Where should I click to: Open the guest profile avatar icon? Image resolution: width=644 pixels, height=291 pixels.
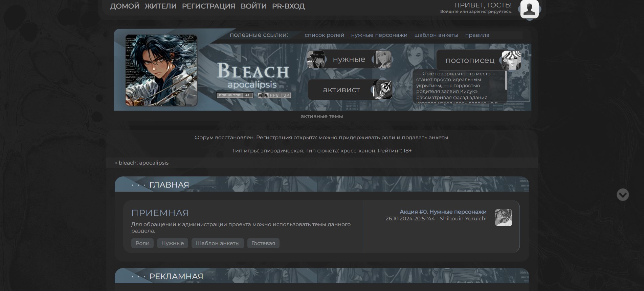pyautogui.click(x=529, y=9)
